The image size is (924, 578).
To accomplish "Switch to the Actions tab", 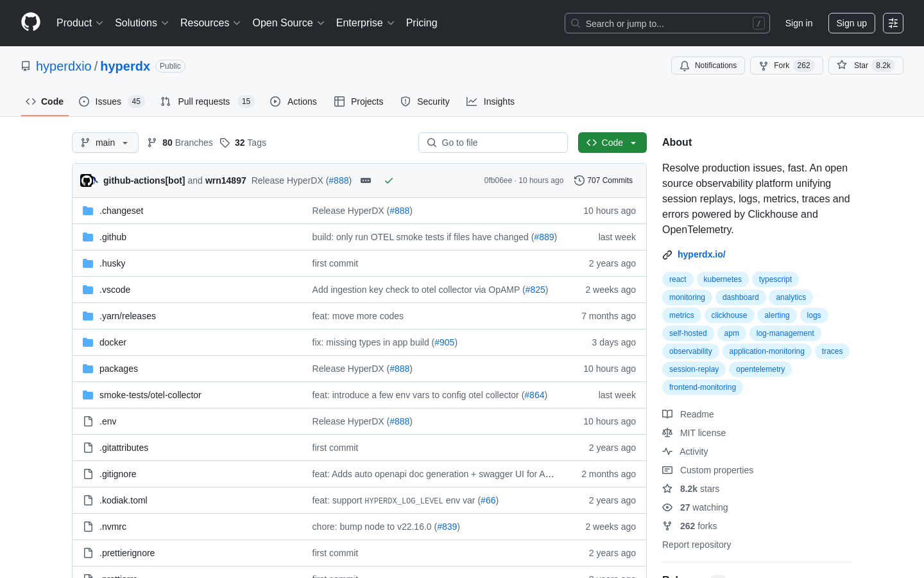I will 293,101.
